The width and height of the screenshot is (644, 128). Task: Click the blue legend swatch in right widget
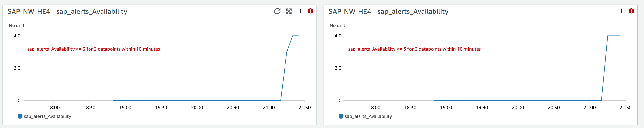click(341, 116)
